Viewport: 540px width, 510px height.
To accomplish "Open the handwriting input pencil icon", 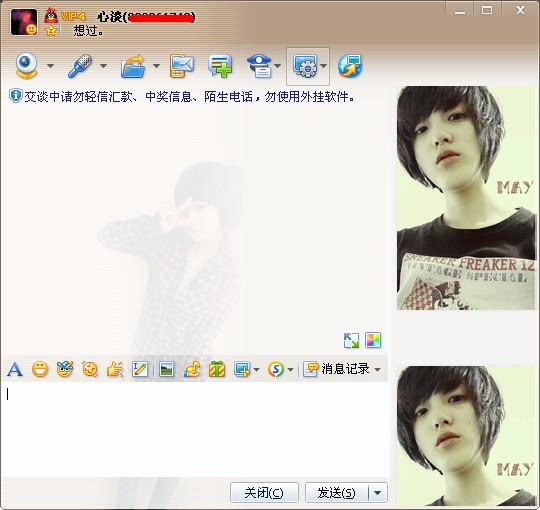I will [140, 370].
